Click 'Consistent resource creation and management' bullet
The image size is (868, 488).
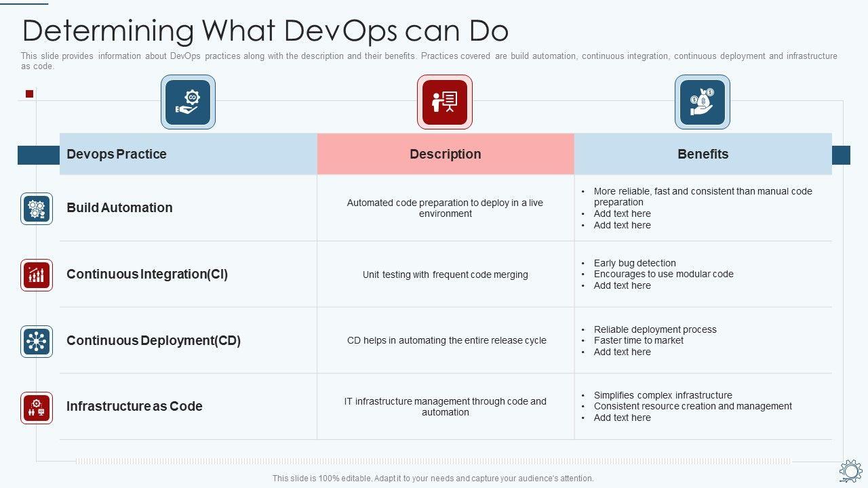pyautogui.click(x=692, y=406)
